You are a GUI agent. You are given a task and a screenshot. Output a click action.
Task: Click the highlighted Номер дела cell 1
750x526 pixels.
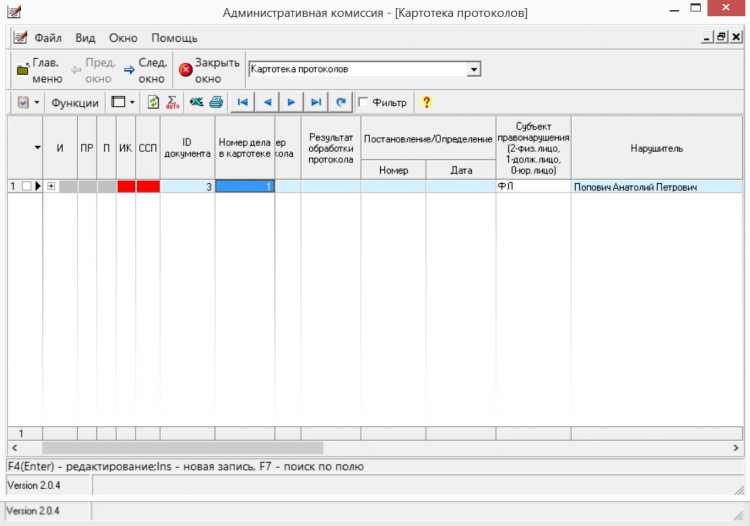[x=244, y=186]
